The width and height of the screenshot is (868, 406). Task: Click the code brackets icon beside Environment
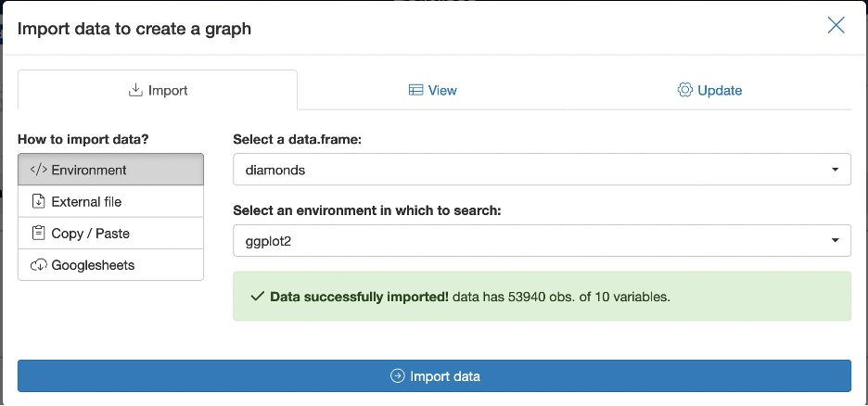[38, 170]
